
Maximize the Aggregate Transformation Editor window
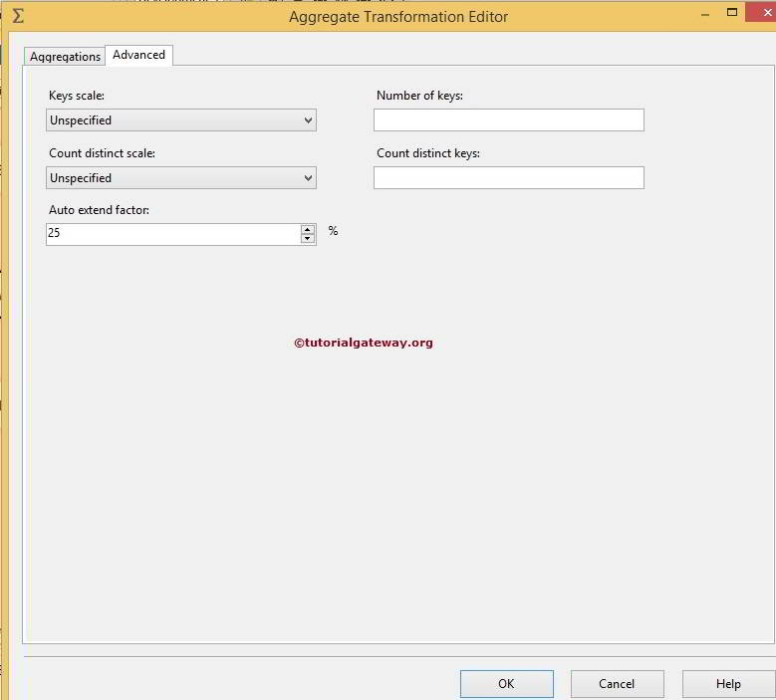tap(732, 12)
